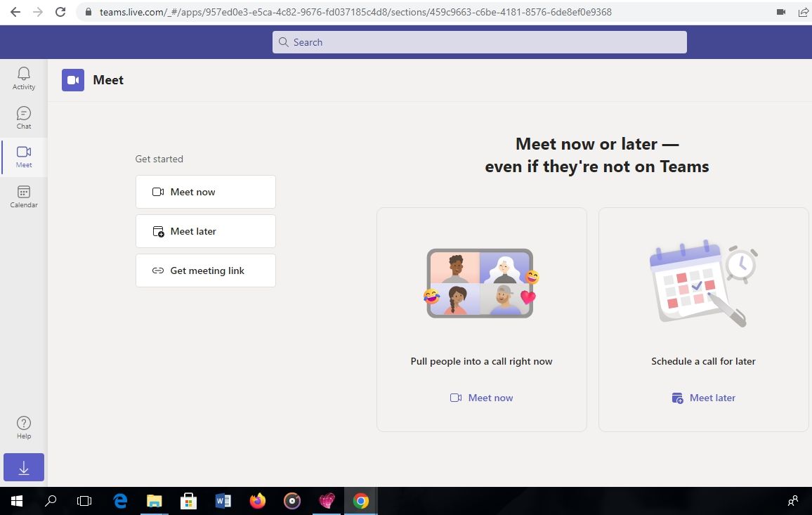
Task: Click the purple download app button
Action: click(x=24, y=467)
